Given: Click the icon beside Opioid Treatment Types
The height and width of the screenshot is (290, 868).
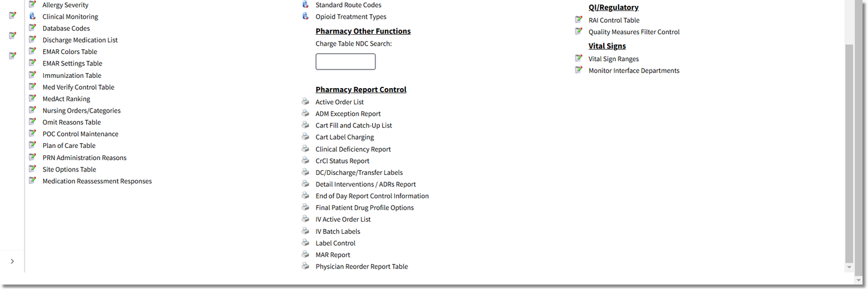Looking at the screenshot, I should [305, 16].
